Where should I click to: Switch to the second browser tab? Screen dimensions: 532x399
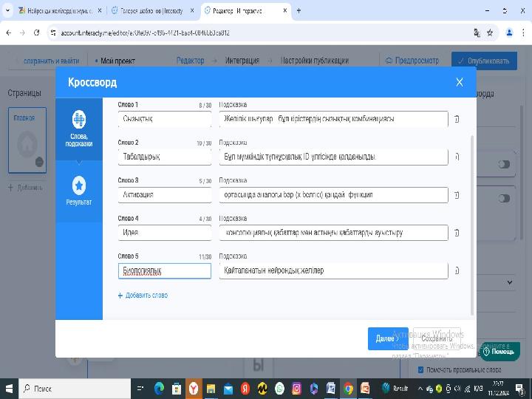click(152, 11)
